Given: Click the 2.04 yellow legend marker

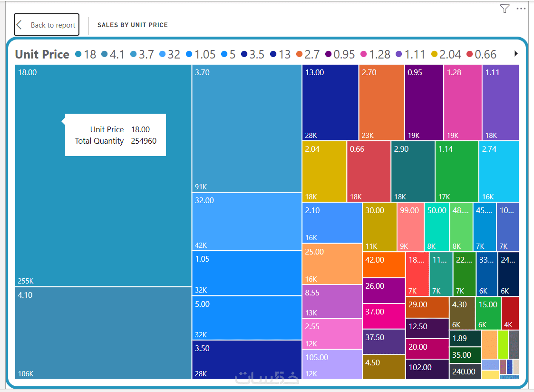Looking at the screenshot, I should 434,55.
